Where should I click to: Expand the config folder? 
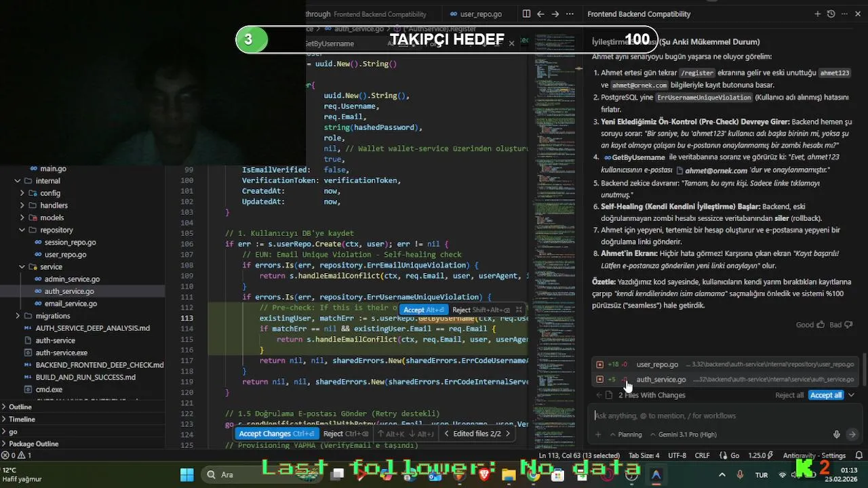click(x=22, y=193)
